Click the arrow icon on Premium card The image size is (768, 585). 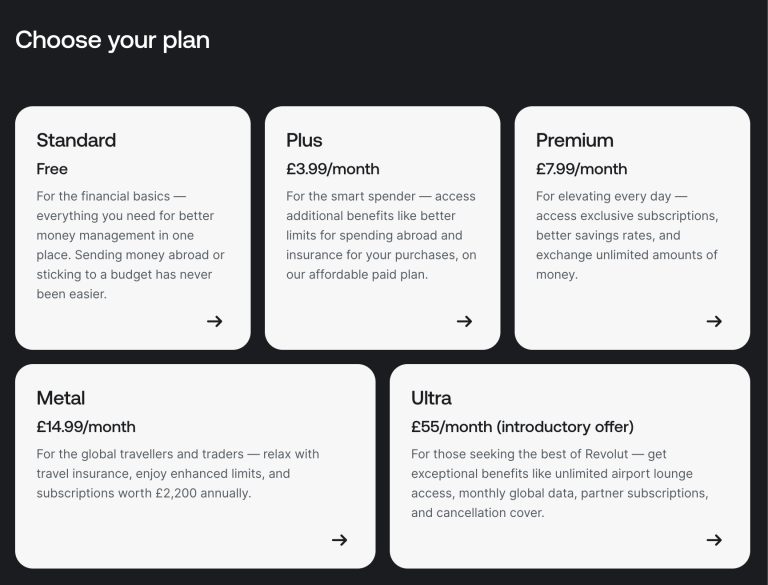click(714, 321)
